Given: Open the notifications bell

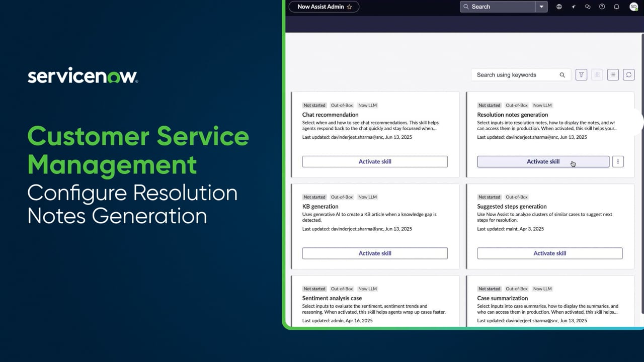Looking at the screenshot, I should [x=616, y=7].
